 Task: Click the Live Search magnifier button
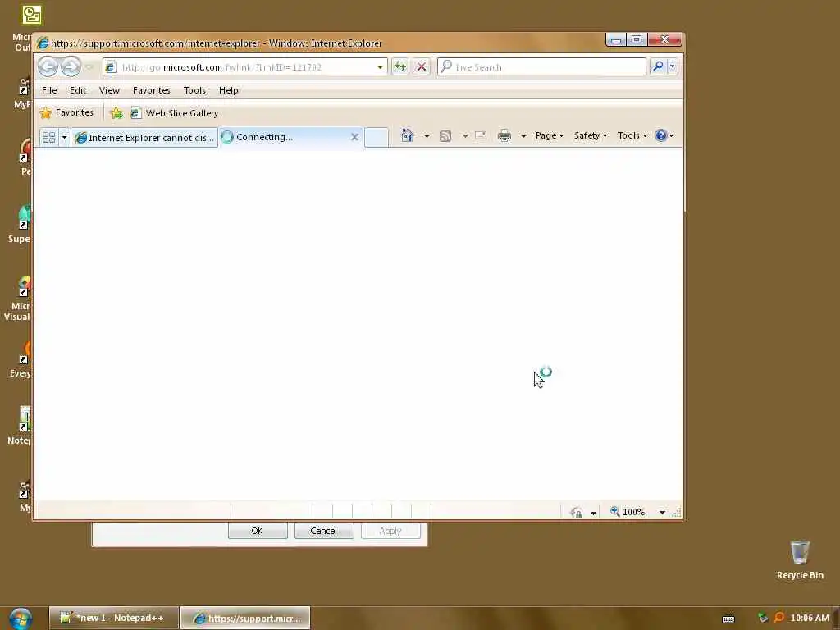pos(658,66)
